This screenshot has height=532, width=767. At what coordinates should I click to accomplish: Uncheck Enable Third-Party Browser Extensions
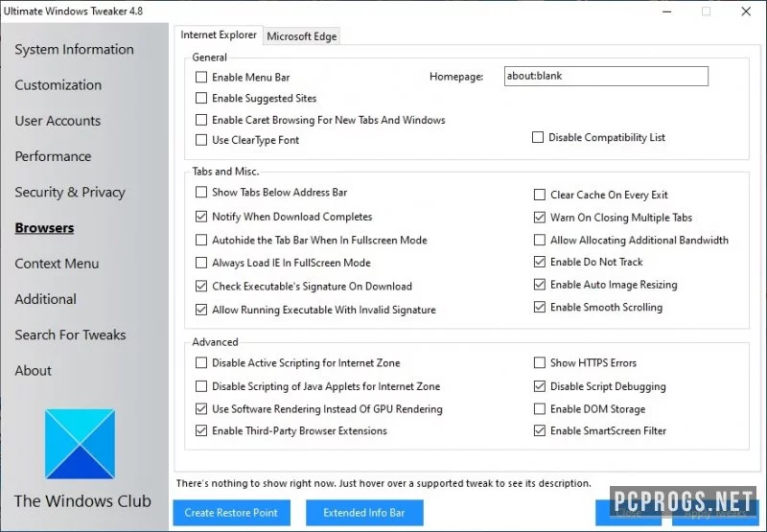point(201,430)
